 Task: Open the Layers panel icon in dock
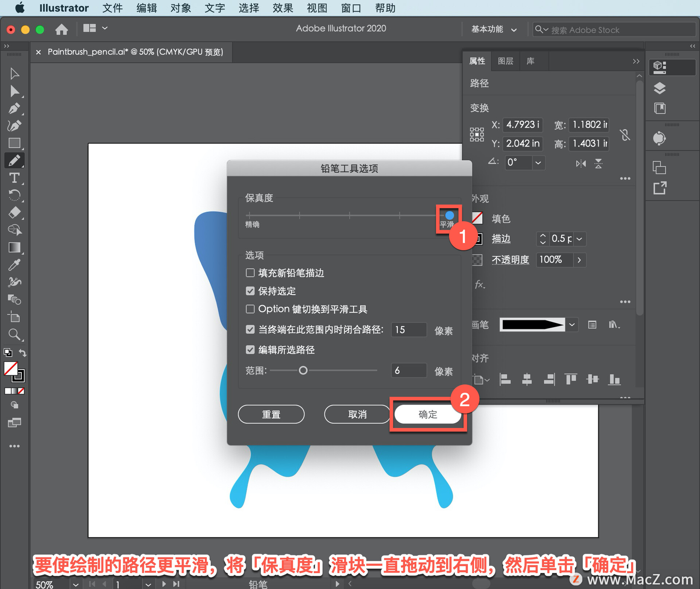[660, 88]
